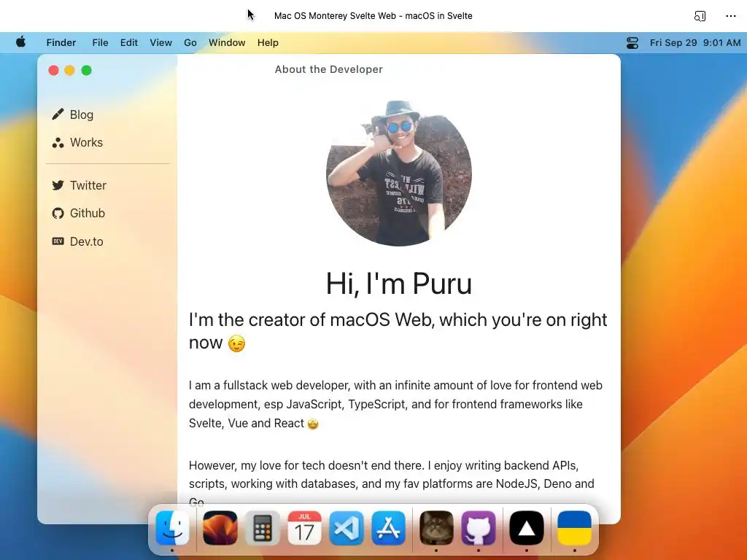Screen dimensions: 747x560
Task: Minimize window with yellow button
Action: coord(69,71)
